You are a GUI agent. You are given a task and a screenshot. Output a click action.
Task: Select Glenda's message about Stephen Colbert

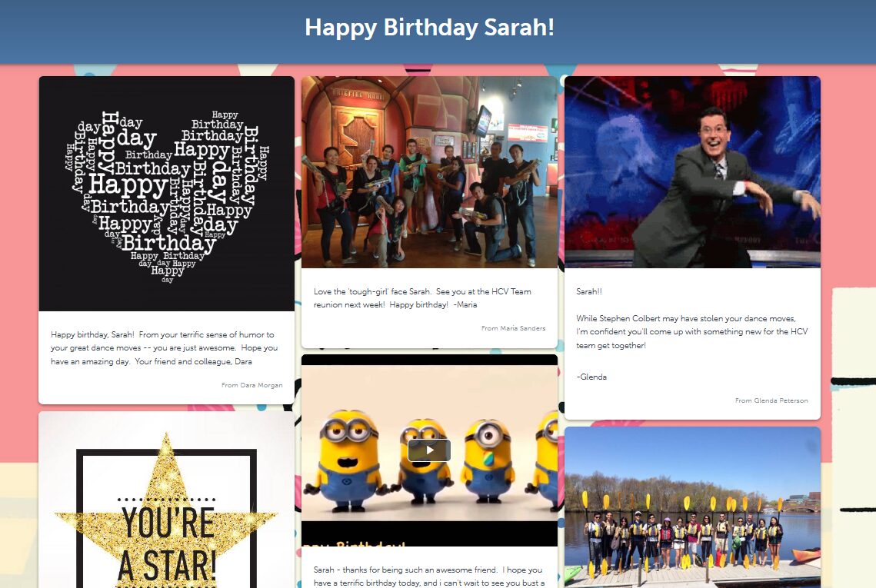(691, 331)
